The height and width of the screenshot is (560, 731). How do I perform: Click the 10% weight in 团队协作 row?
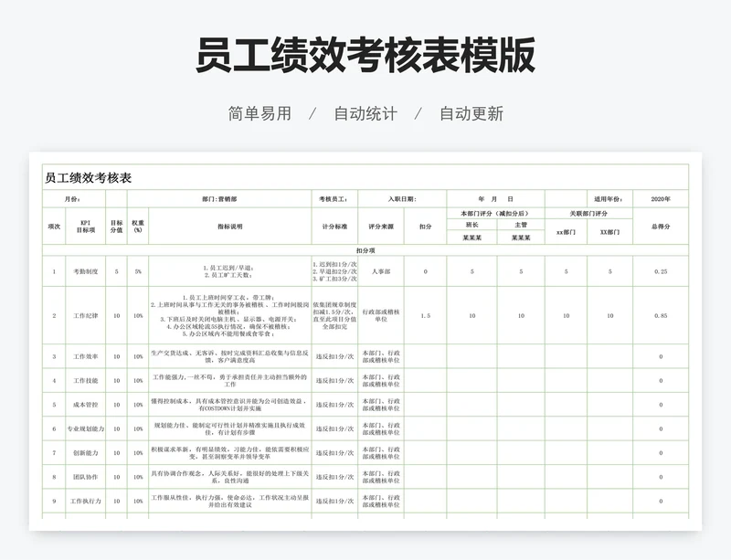click(x=138, y=477)
